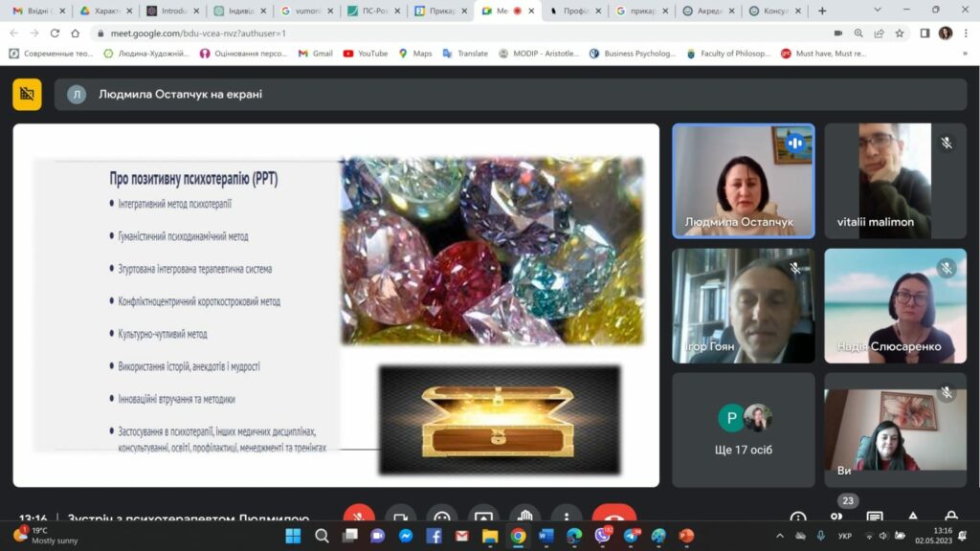Open the Gmail bookmark

pos(315,54)
